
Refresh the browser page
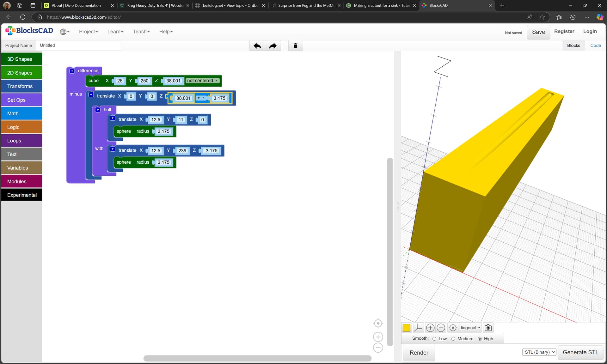pos(23,17)
